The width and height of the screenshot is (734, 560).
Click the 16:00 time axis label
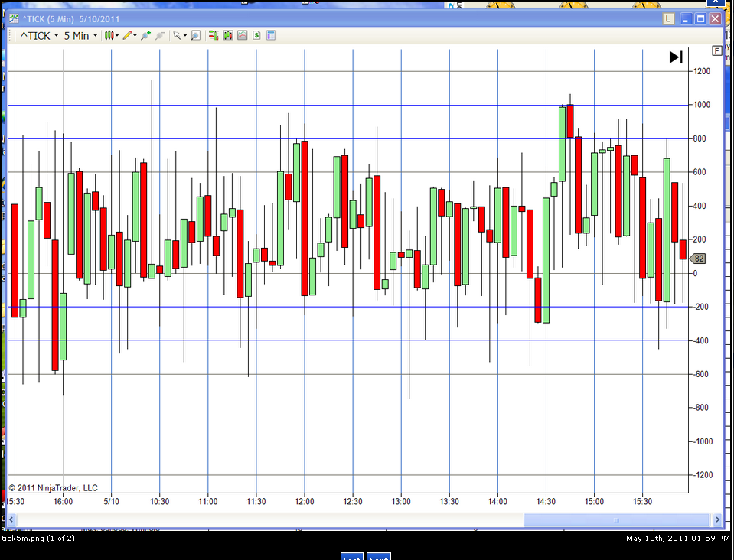[x=63, y=502]
